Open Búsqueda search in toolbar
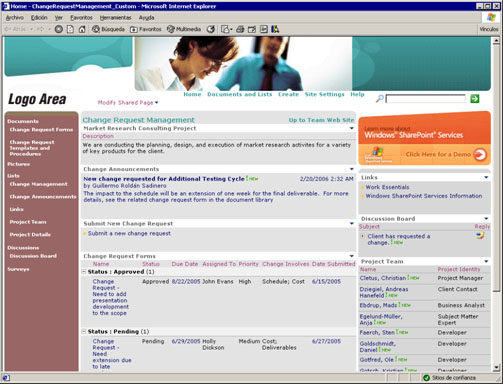 (108, 29)
